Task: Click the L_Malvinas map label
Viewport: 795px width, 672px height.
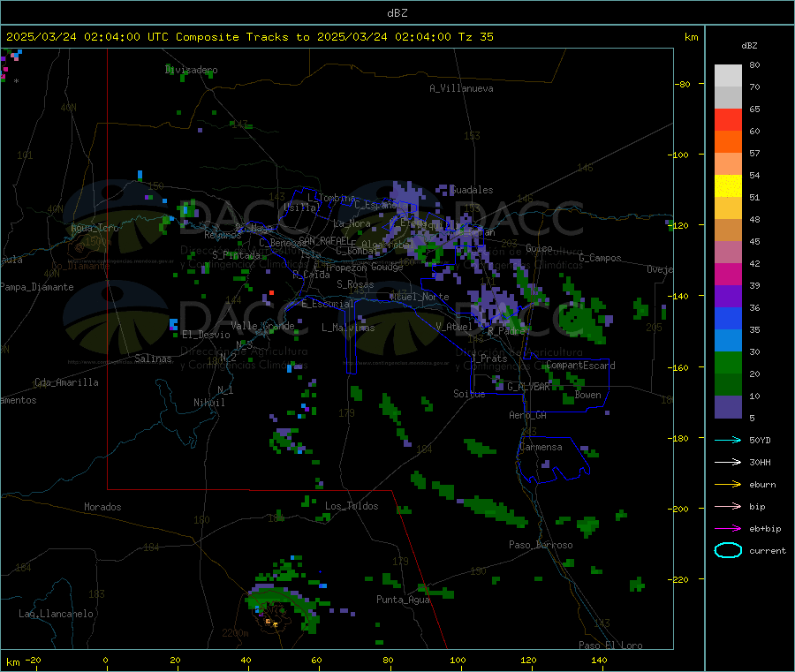Action: tap(348, 328)
